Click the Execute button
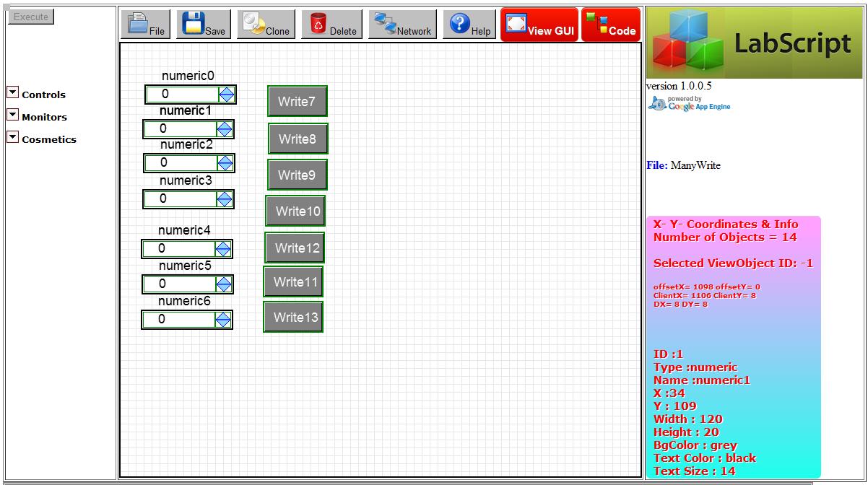The width and height of the screenshot is (868, 485). (30, 16)
